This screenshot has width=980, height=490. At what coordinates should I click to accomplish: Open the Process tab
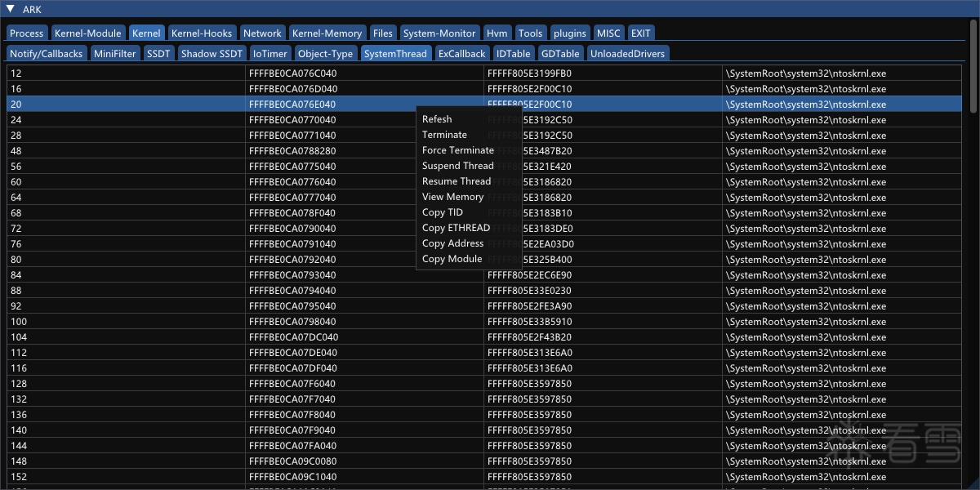(x=27, y=33)
